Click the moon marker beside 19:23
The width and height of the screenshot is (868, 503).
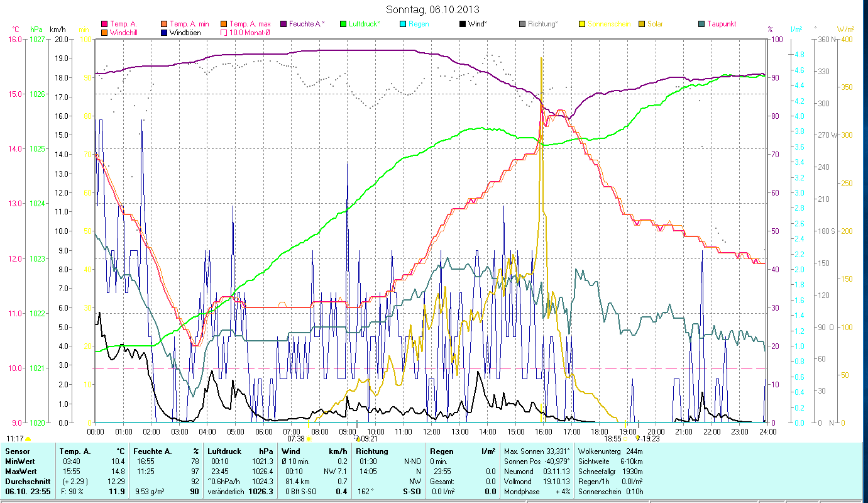[x=639, y=438]
